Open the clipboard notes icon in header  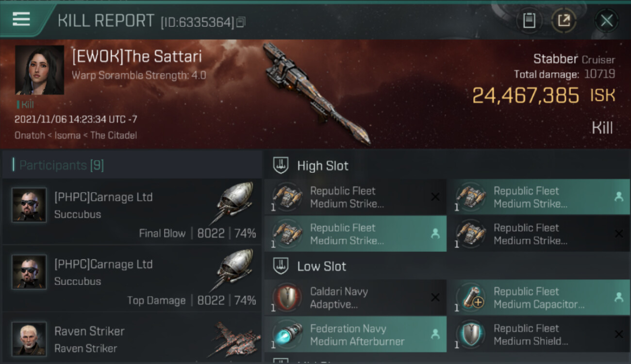(x=529, y=20)
